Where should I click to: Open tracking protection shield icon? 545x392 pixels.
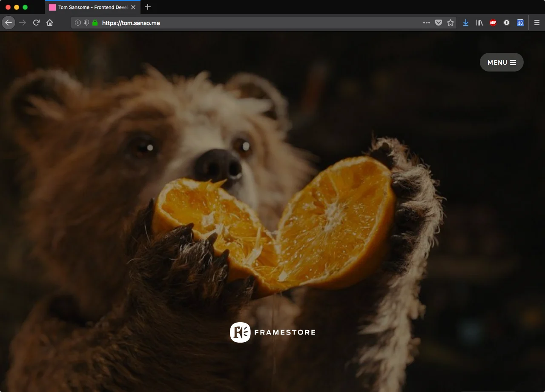pos(86,23)
